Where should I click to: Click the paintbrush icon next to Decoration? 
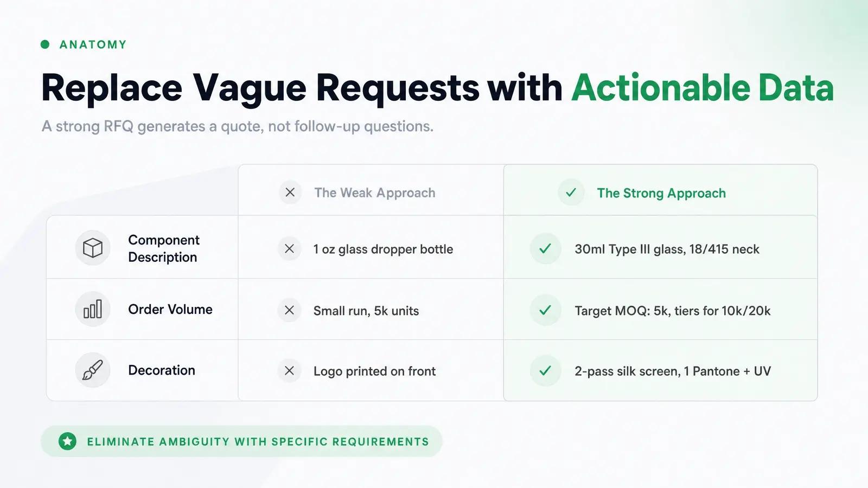tap(93, 370)
